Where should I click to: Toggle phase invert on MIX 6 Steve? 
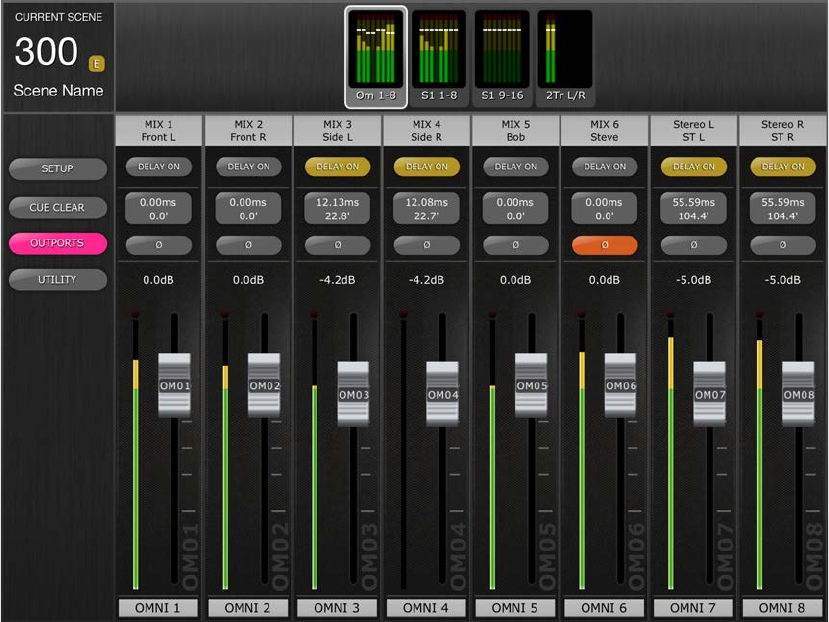click(604, 244)
